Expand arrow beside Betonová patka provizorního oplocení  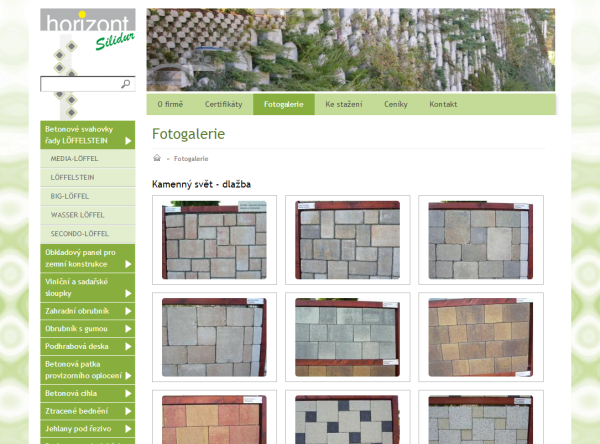coord(128,376)
